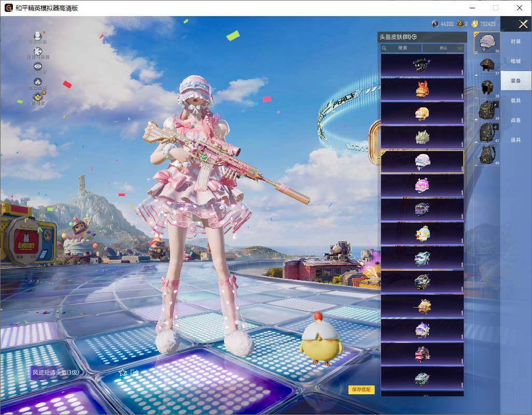Expand the 默认 sort dropdown
This screenshot has width=532, height=415.
(x=443, y=48)
